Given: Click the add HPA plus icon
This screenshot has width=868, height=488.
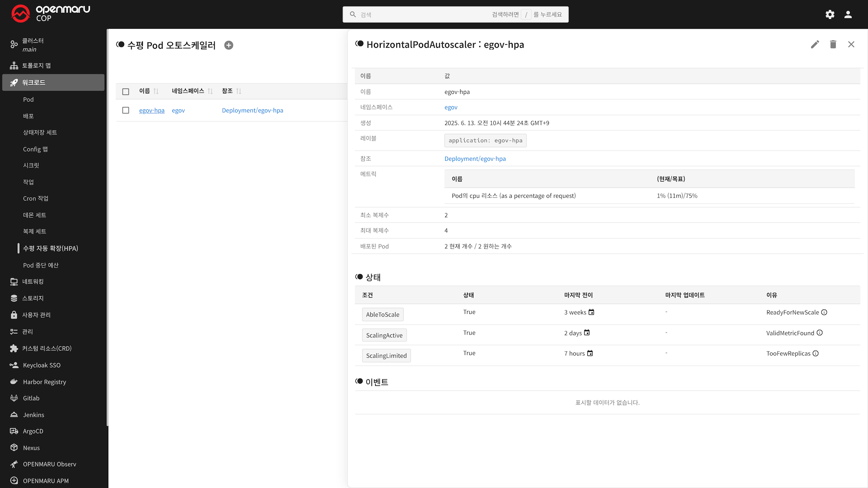Looking at the screenshot, I should 229,45.
